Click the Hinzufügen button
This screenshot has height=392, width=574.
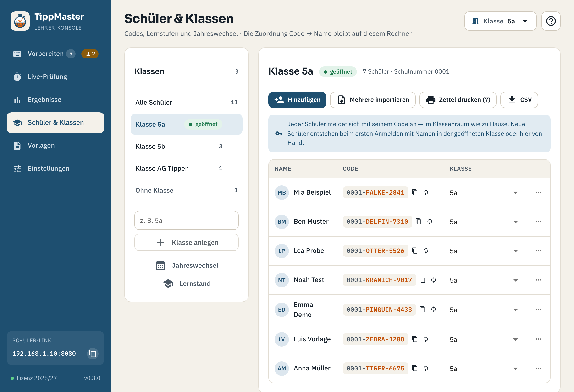tap(297, 100)
